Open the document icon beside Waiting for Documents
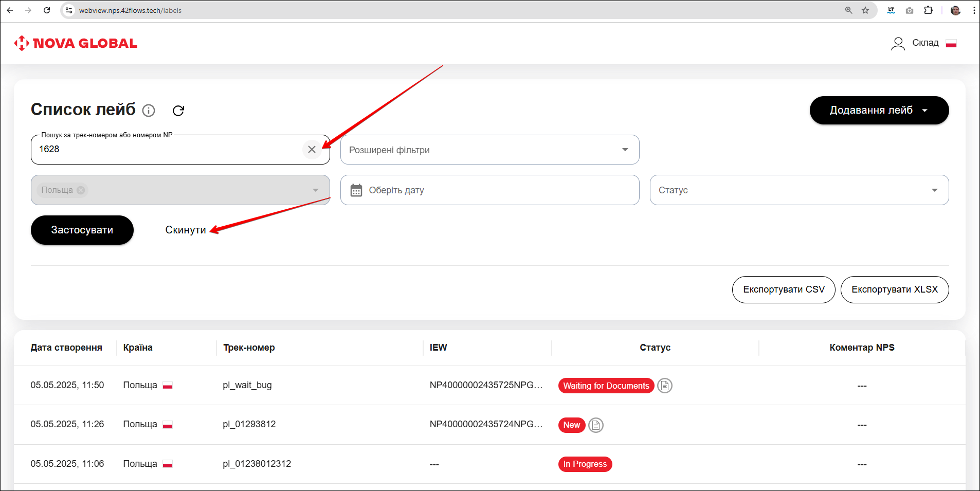 (x=665, y=386)
